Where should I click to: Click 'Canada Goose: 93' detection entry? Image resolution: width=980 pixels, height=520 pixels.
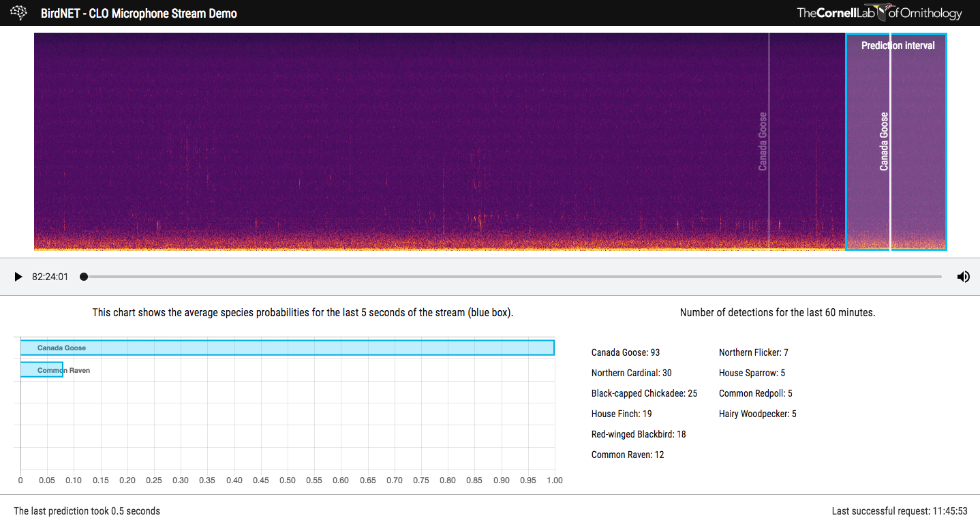626,352
